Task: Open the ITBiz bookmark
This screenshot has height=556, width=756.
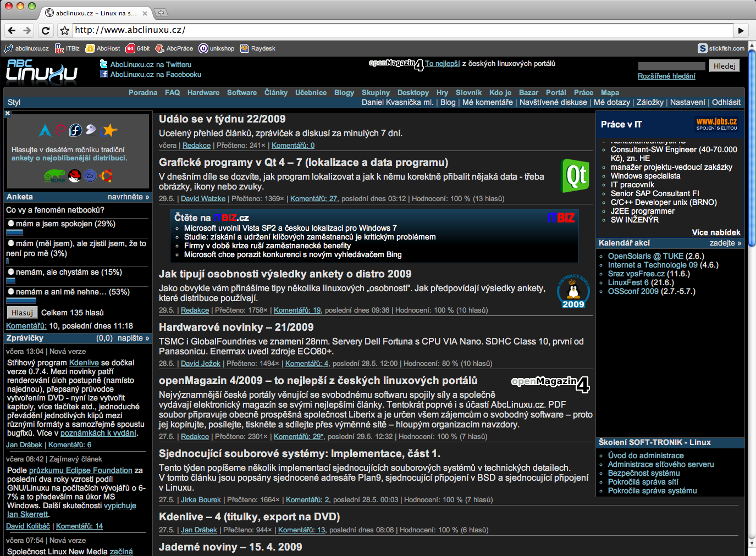Action: click(x=67, y=48)
